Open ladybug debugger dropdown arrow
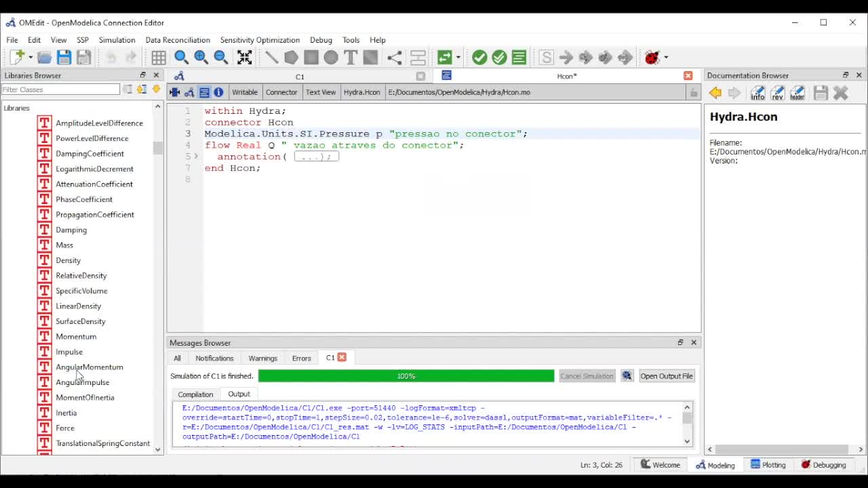 (x=666, y=58)
